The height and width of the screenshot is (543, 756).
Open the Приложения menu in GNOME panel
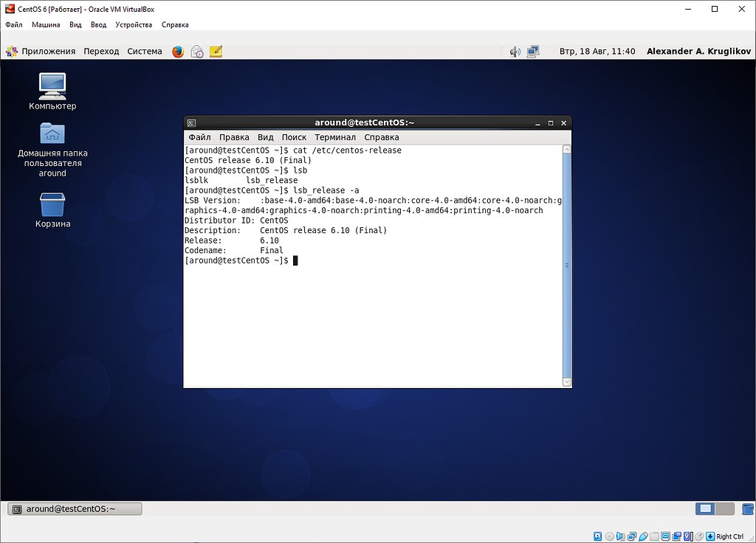point(41,52)
